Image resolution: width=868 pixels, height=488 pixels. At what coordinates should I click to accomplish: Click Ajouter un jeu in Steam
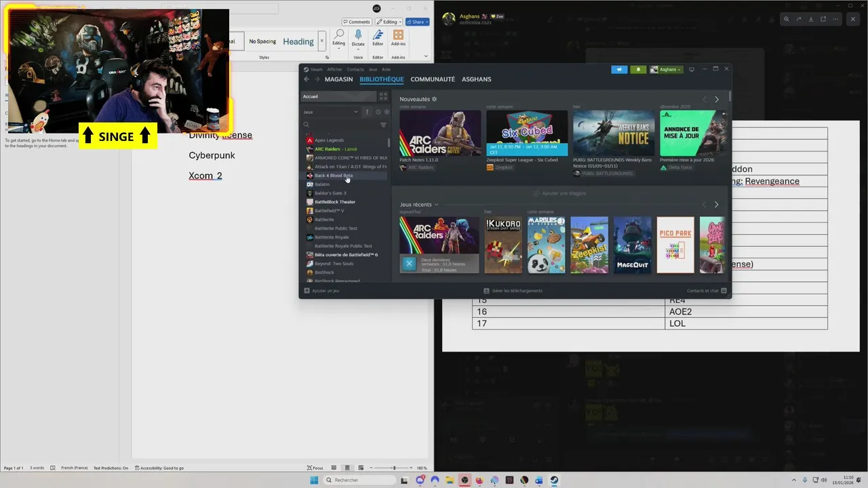pyautogui.click(x=321, y=291)
